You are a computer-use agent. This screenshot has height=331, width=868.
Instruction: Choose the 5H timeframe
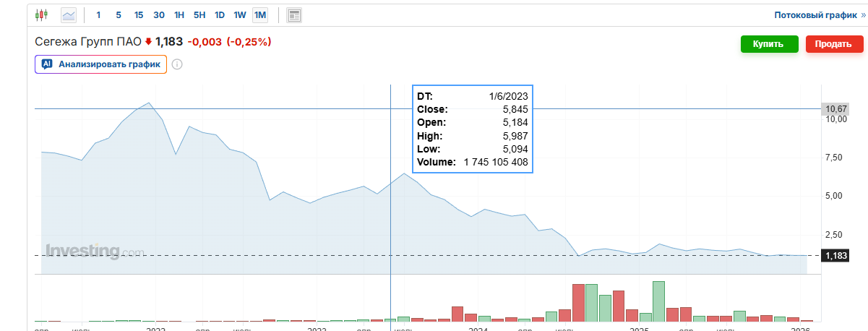click(x=199, y=14)
